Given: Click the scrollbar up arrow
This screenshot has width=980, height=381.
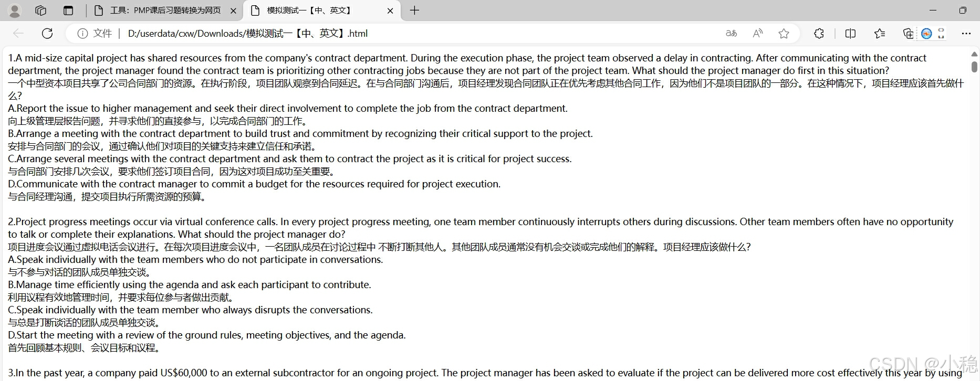Looking at the screenshot, I should (974, 54).
